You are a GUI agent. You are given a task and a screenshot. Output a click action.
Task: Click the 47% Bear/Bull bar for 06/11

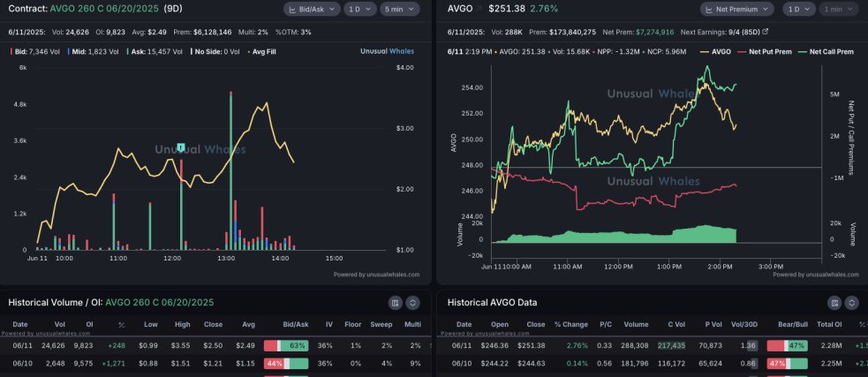coord(787,345)
